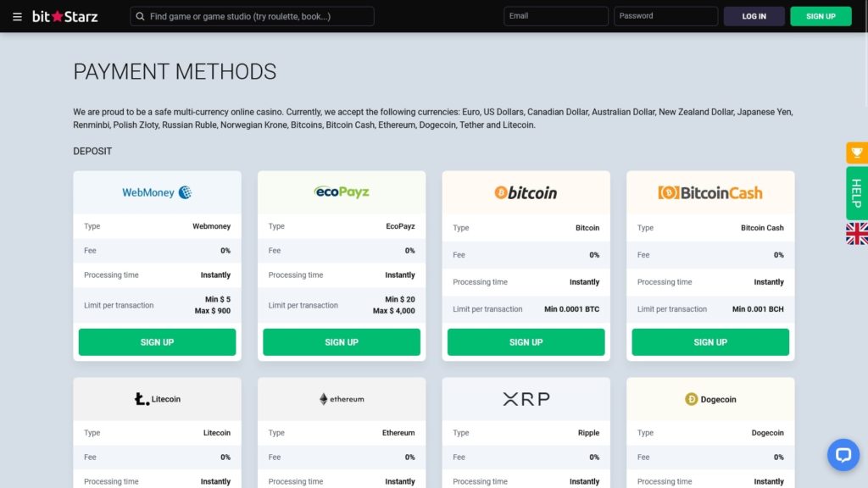Click the Litecoin logo
The width and height of the screenshot is (868, 488).
point(157,399)
